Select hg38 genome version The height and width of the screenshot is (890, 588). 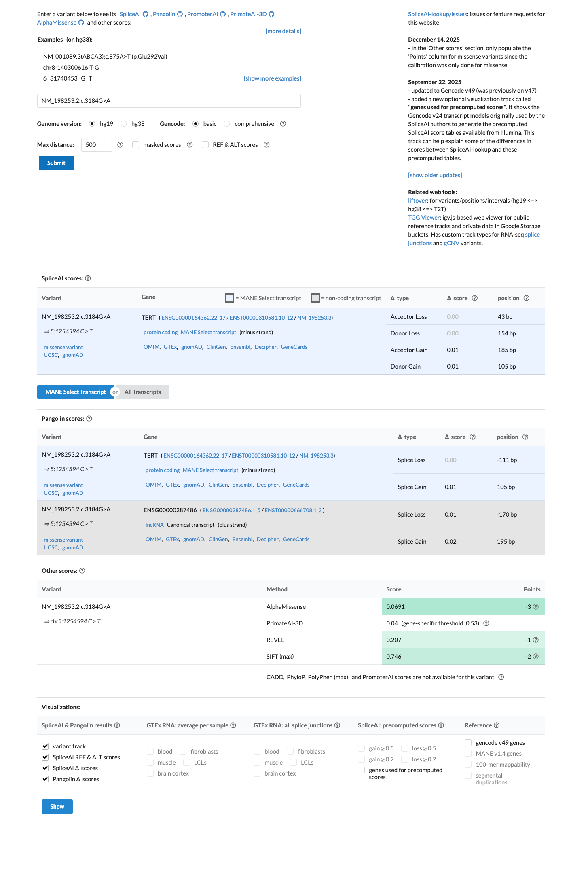click(124, 124)
